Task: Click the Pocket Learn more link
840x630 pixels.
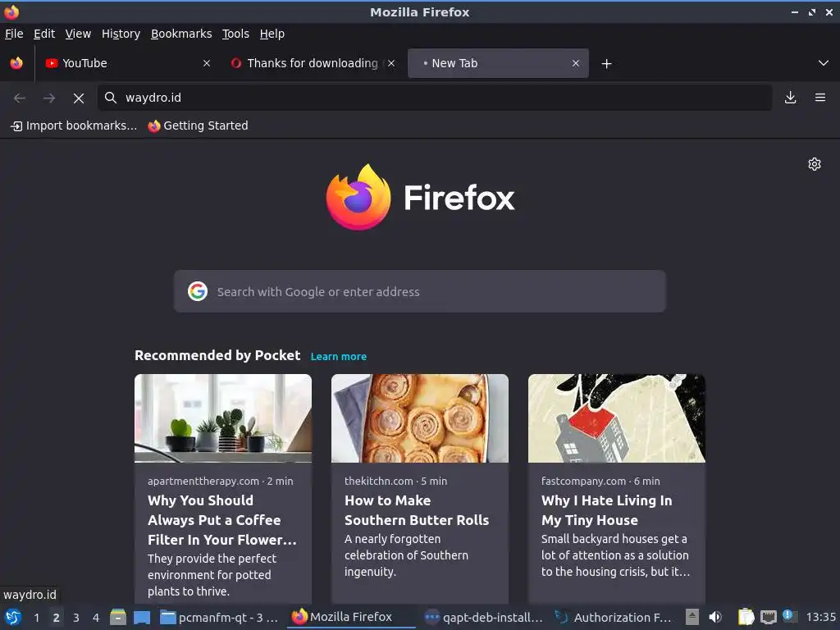Action: pyautogui.click(x=339, y=357)
